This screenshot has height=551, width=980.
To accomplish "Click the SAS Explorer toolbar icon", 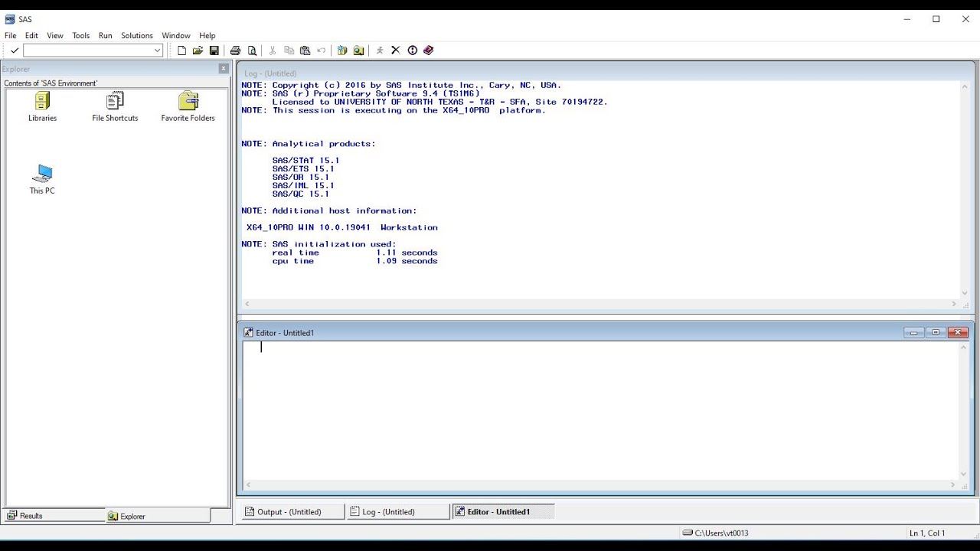I will (x=358, y=51).
